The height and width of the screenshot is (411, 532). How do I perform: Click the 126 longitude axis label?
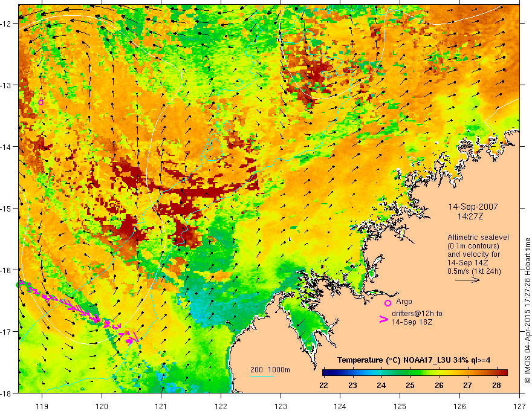(459, 406)
